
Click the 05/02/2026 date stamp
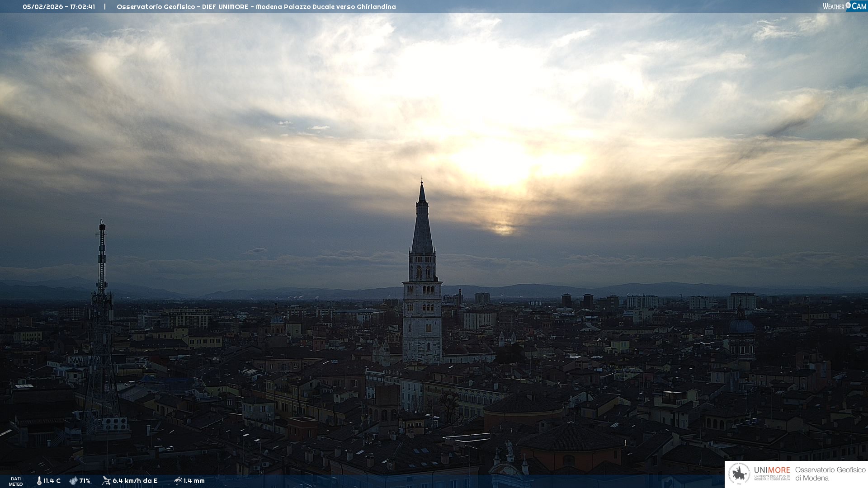tap(43, 7)
